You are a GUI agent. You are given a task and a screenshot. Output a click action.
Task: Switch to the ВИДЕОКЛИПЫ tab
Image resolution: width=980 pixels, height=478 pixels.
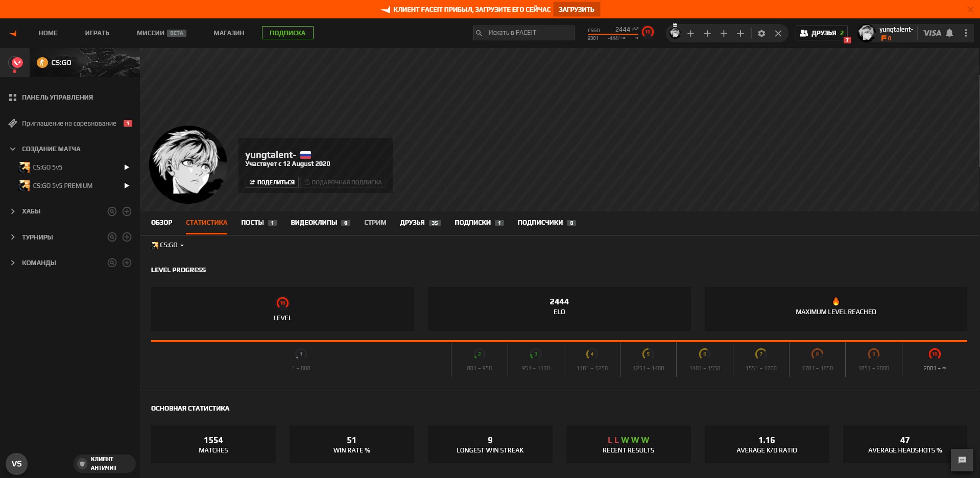click(x=320, y=223)
